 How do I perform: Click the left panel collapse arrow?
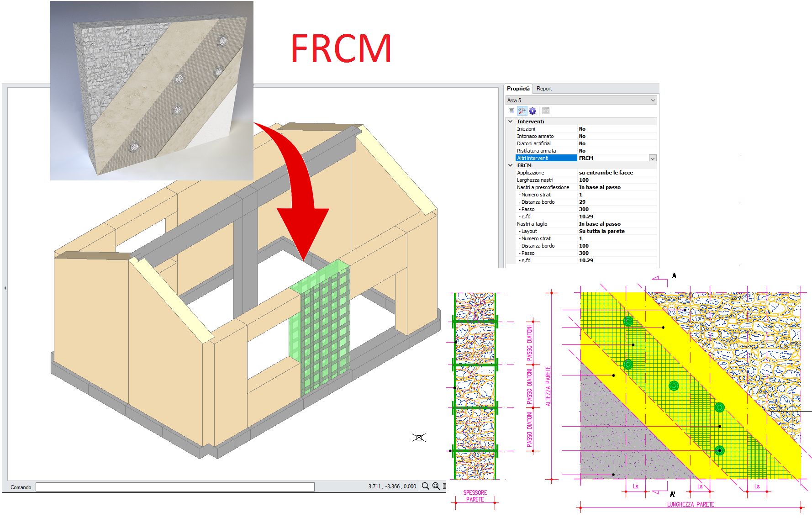(5, 288)
